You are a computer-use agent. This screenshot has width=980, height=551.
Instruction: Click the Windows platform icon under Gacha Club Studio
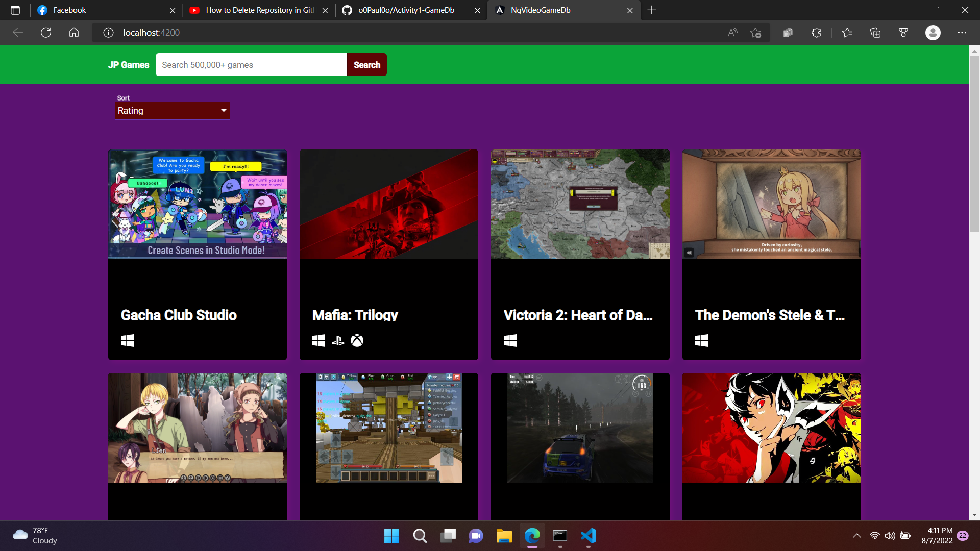click(x=127, y=340)
